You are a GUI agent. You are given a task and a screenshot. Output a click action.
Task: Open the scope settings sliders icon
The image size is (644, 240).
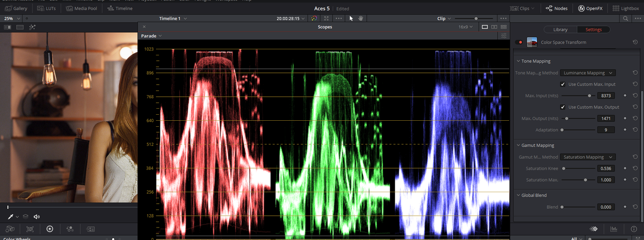pos(504,36)
